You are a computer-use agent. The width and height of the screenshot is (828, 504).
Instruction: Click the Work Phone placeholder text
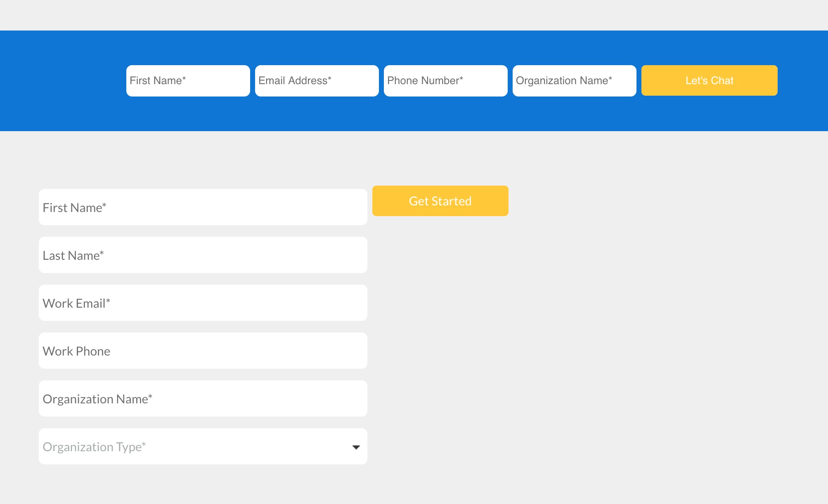coord(76,351)
